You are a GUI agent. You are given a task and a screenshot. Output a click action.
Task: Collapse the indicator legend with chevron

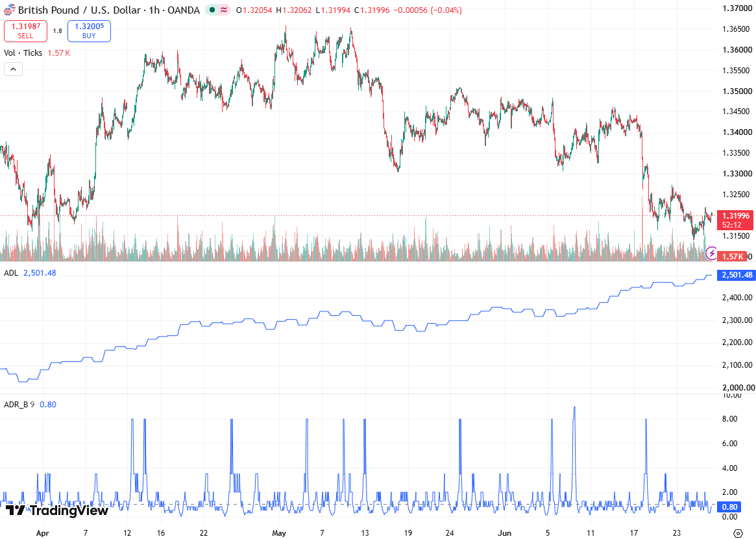[x=13, y=69]
